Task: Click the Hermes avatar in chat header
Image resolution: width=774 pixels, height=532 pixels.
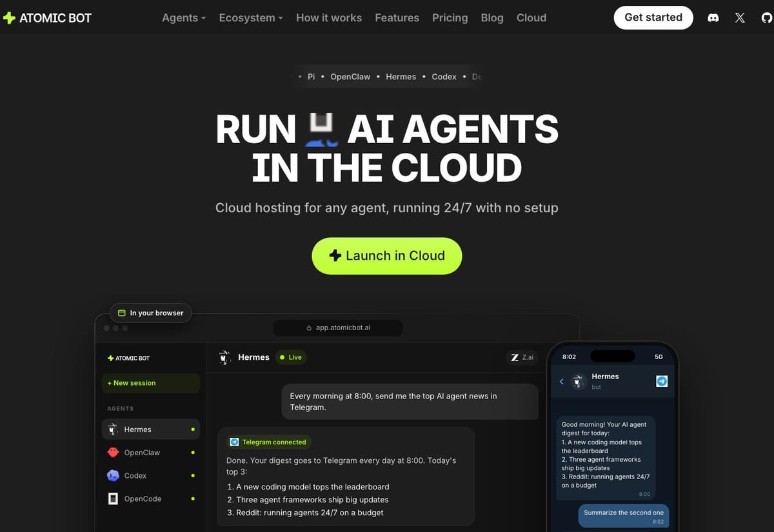Action: 224,357
